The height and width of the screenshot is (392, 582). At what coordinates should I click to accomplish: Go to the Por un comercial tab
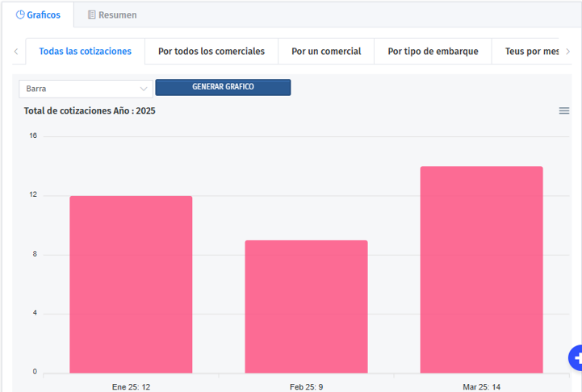coord(326,51)
